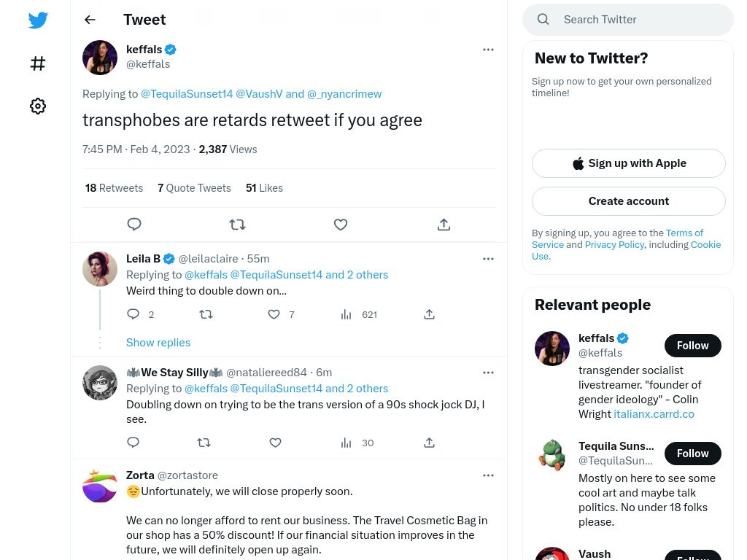Viewport: 747px width, 560px height.
Task: Share the main keffals tweet
Action: tap(444, 225)
